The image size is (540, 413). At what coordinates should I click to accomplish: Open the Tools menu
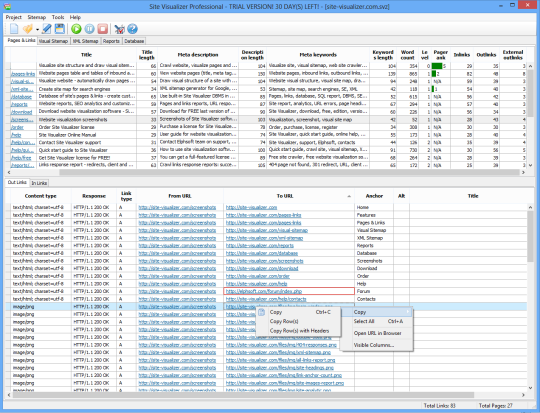point(58,17)
